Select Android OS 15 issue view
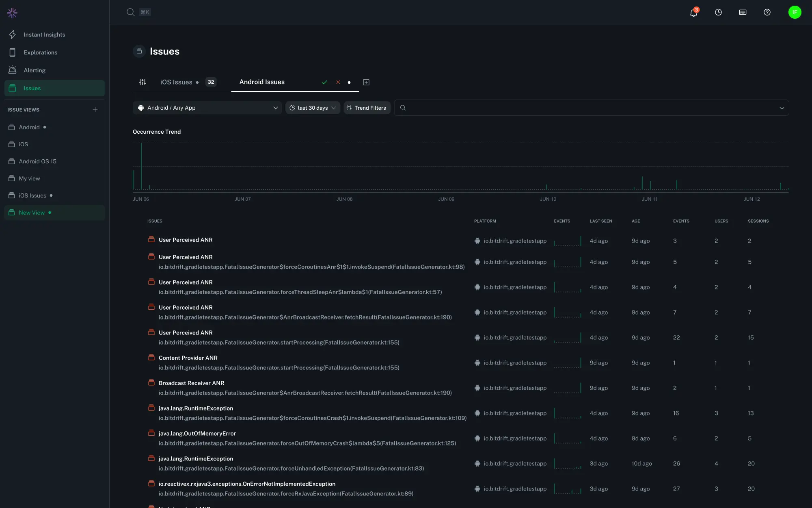The height and width of the screenshot is (508, 812). (x=37, y=161)
